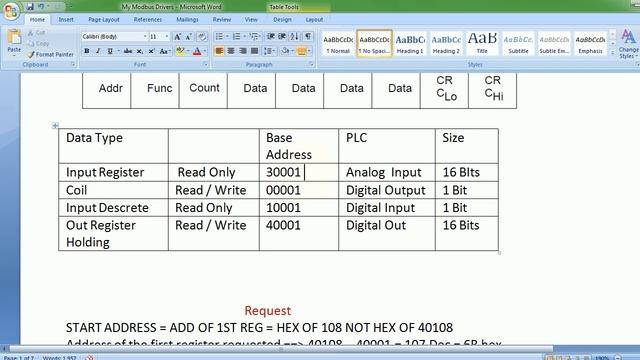Open the Office Button menu
Screen dimensions: 640x360
click(11, 11)
